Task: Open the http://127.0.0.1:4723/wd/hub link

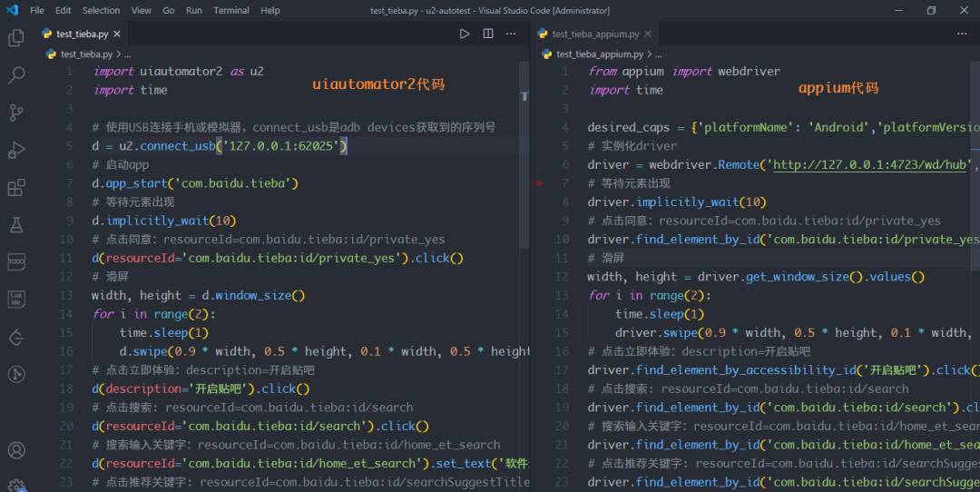Action: (x=869, y=165)
